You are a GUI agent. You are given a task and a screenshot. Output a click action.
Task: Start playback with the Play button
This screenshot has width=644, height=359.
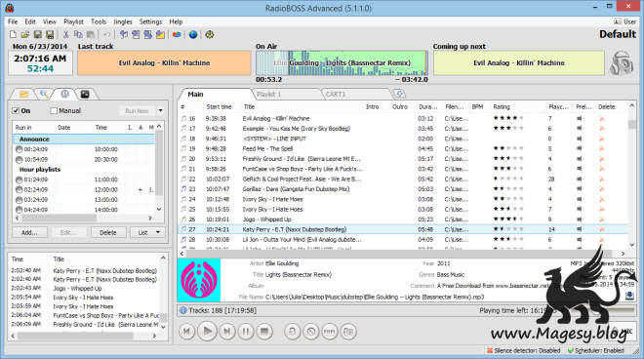(x=207, y=331)
